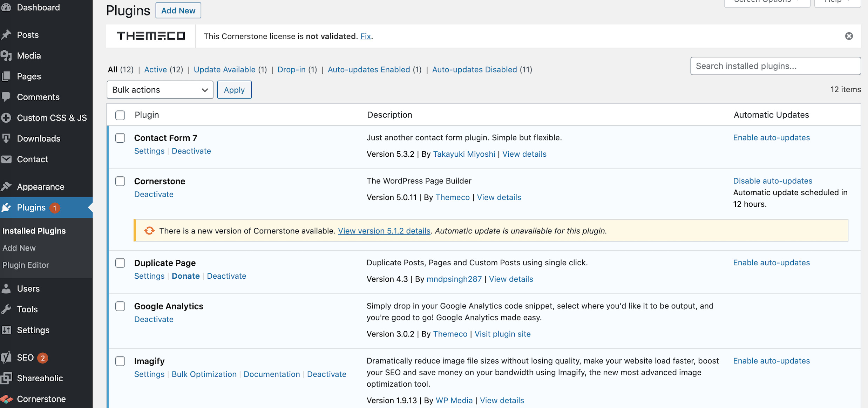
Task: Filter by Auto-updates Enabled
Action: [x=369, y=69]
